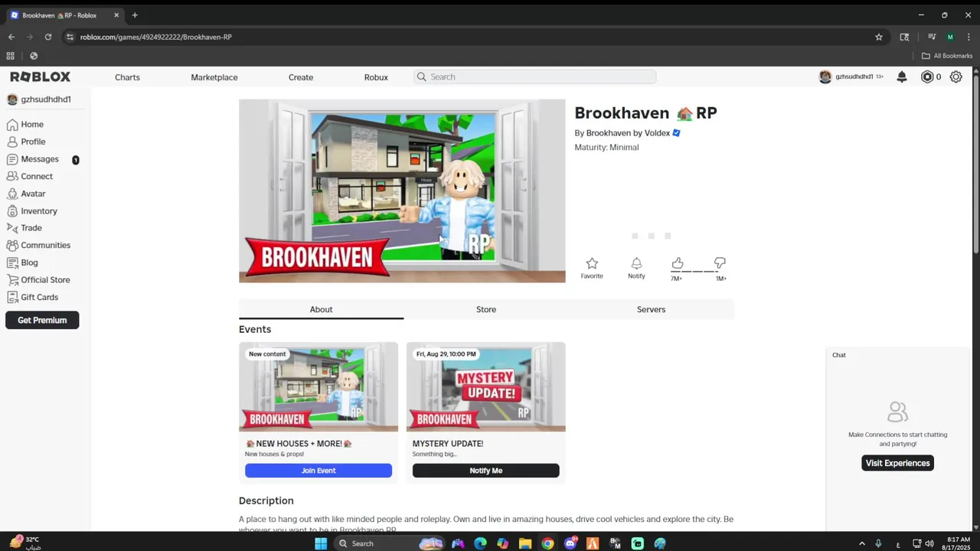
Task: Open Robux in top navigation
Action: coord(376,77)
